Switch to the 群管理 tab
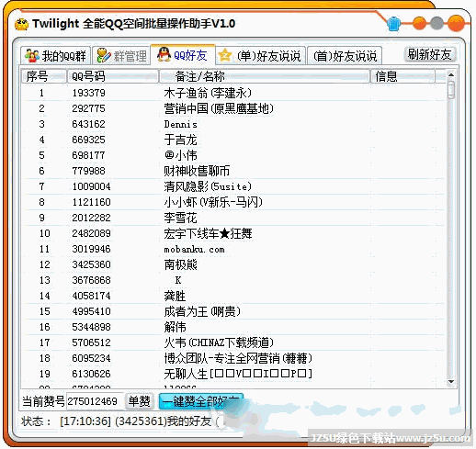The height and width of the screenshot is (449, 476). [121, 56]
